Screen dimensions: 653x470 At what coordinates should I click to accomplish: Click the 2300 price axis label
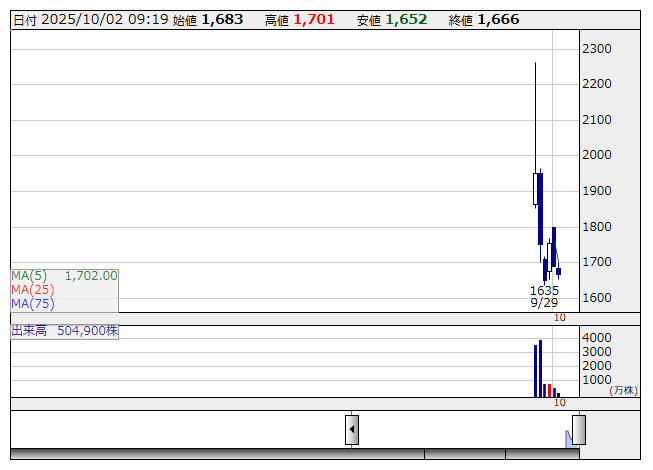597,48
